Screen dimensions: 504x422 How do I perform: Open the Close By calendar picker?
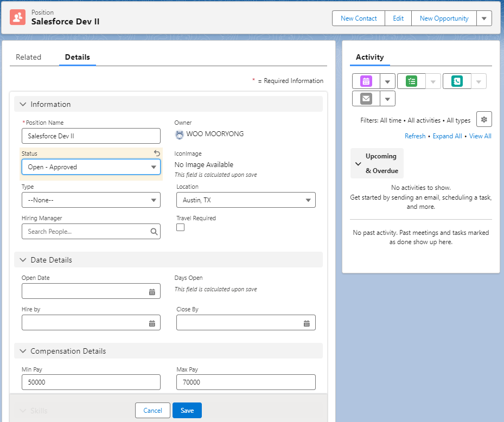click(307, 323)
